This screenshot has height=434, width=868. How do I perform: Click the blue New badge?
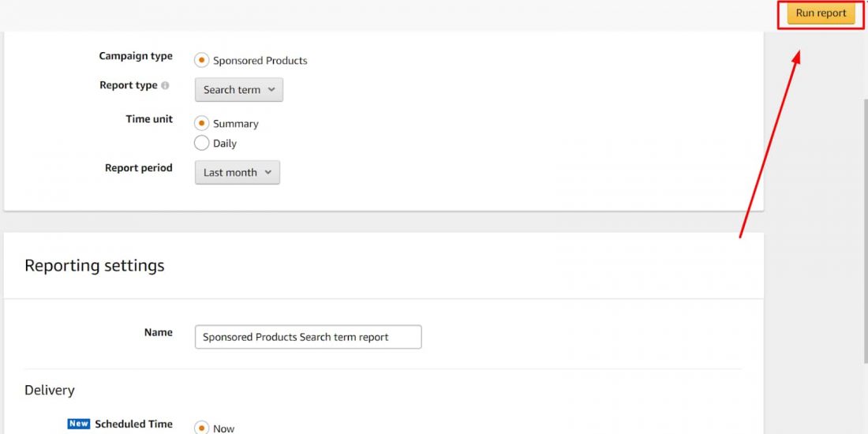coord(79,424)
